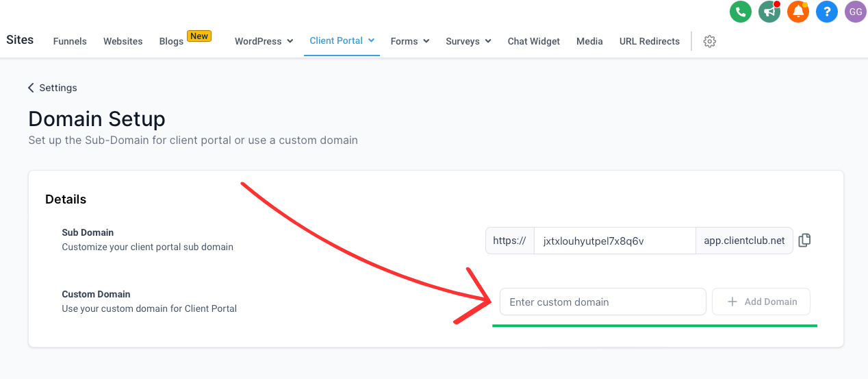Click the app.clientclub.net suffix text
868x379 pixels.
coord(744,241)
